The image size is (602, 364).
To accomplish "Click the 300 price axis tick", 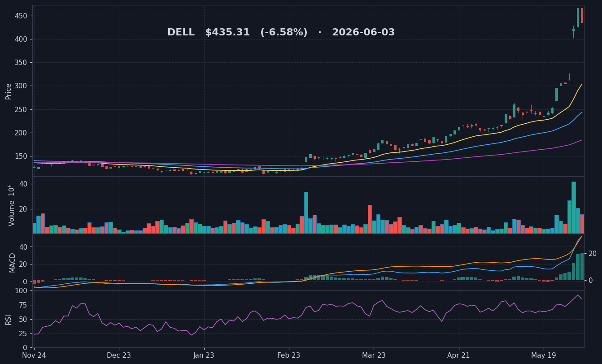I will click(x=22, y=86).
